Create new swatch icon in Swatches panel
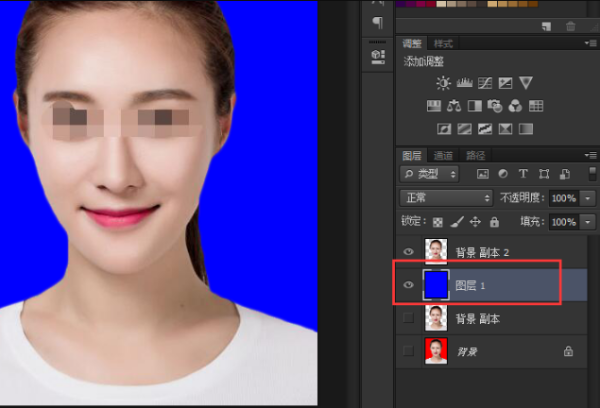The height and width of the screenshot is (408, 600). tap(546, 26)
